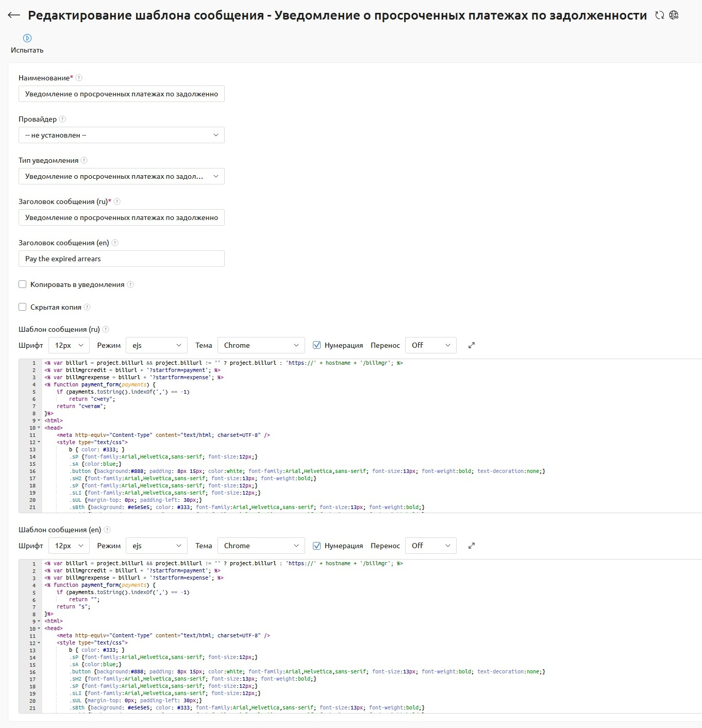The image size is (702, 728).
Task: Click the 'return "счетам";' line in ru editor
Action: tap(81, 406)
